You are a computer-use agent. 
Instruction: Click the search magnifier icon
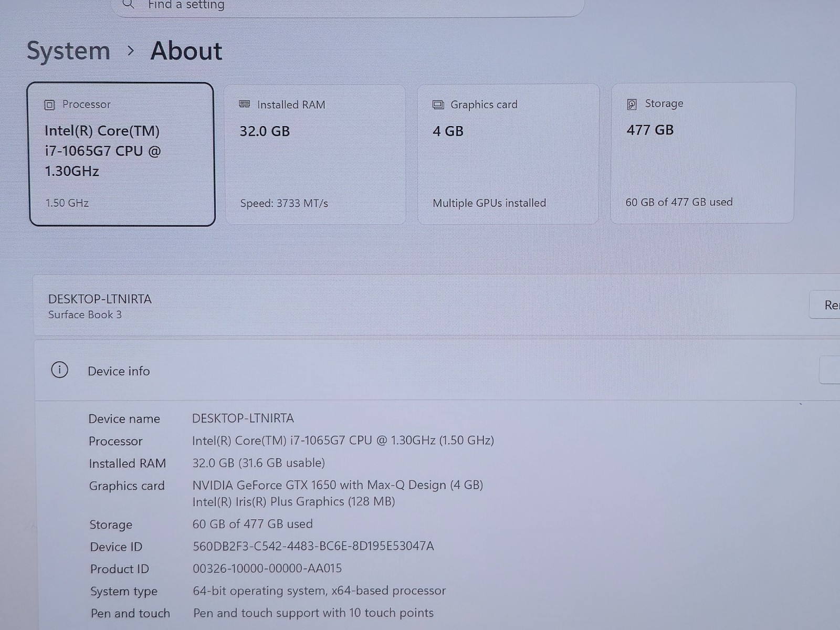[x=128, y=5]
